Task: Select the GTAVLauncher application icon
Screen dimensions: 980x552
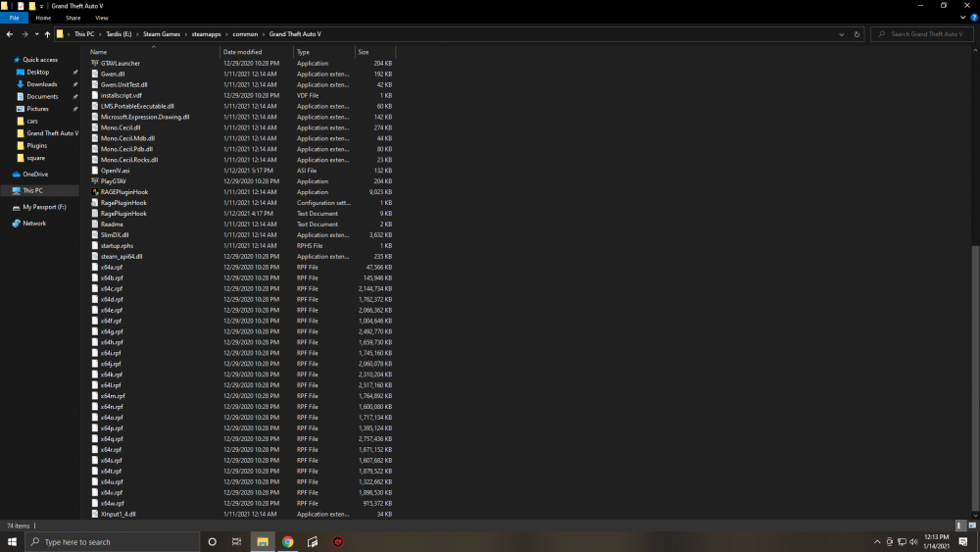Action: [95, 63]
